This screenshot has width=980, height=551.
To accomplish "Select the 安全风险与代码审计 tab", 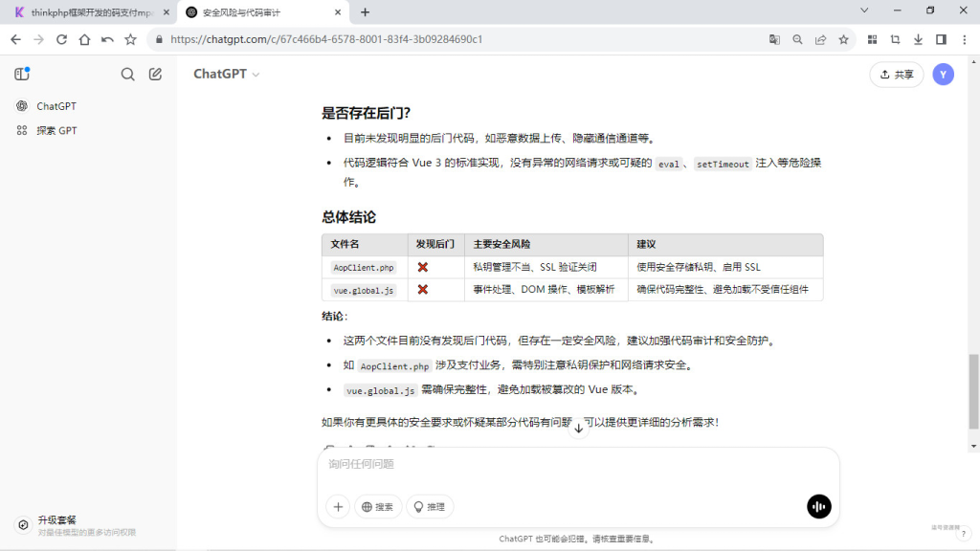I will (x=262, y=12).
